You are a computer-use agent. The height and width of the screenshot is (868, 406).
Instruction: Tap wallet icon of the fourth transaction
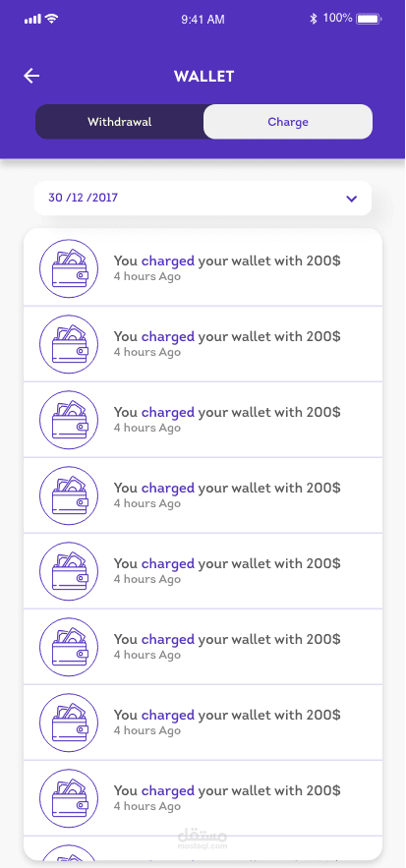69,495
